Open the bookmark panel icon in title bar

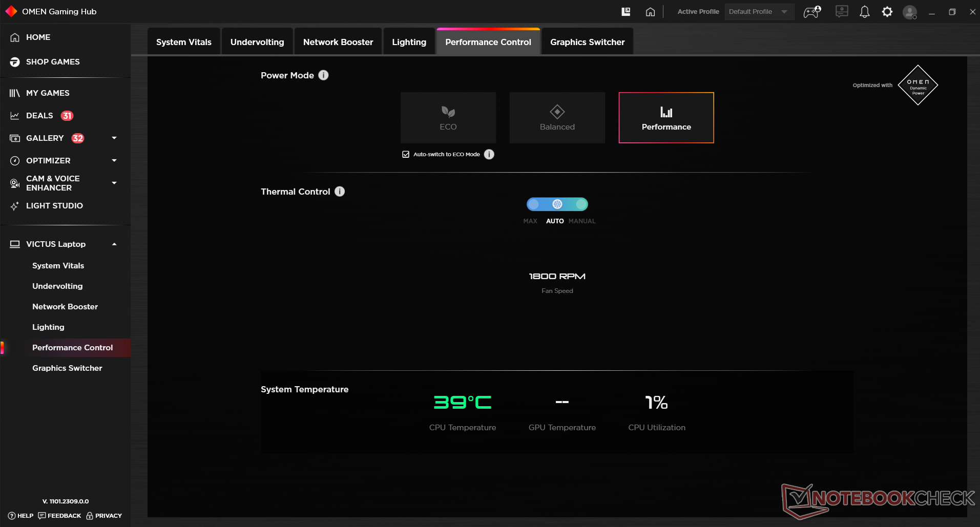(625, 12)
